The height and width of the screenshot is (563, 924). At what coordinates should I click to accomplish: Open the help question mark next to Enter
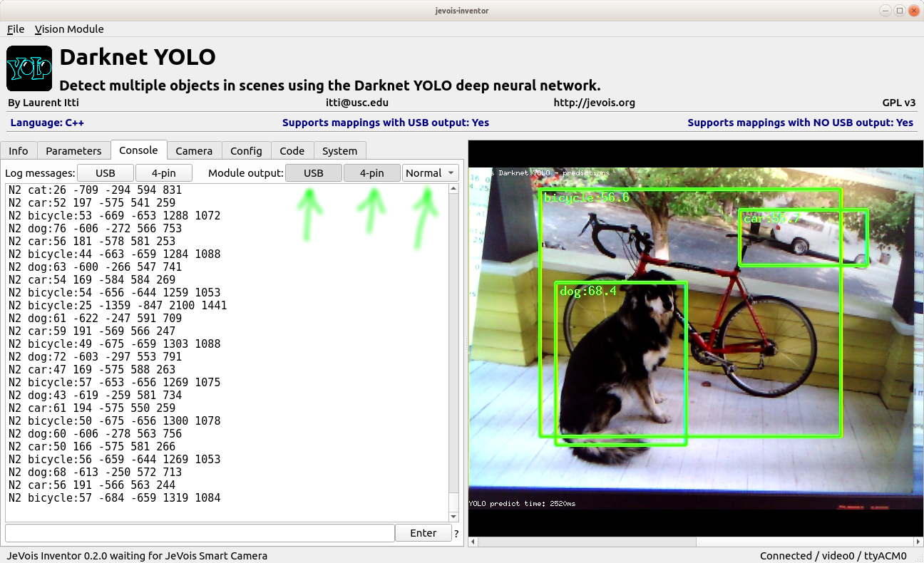456,533
